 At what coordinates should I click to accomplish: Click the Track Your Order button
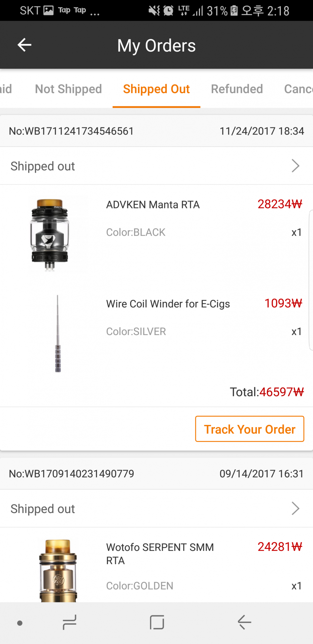[x=249, y=429]
